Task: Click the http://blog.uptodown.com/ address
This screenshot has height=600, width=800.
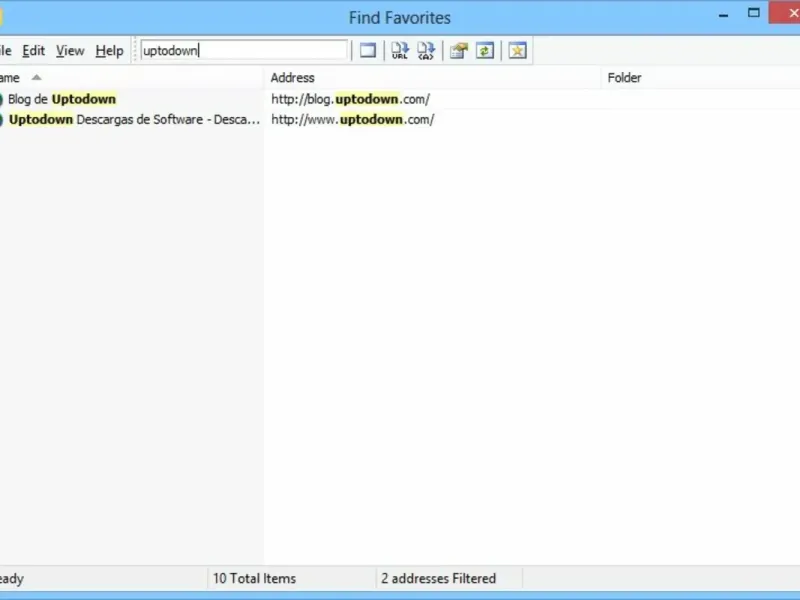Action: pyautogui.click(x=351, y=99)
